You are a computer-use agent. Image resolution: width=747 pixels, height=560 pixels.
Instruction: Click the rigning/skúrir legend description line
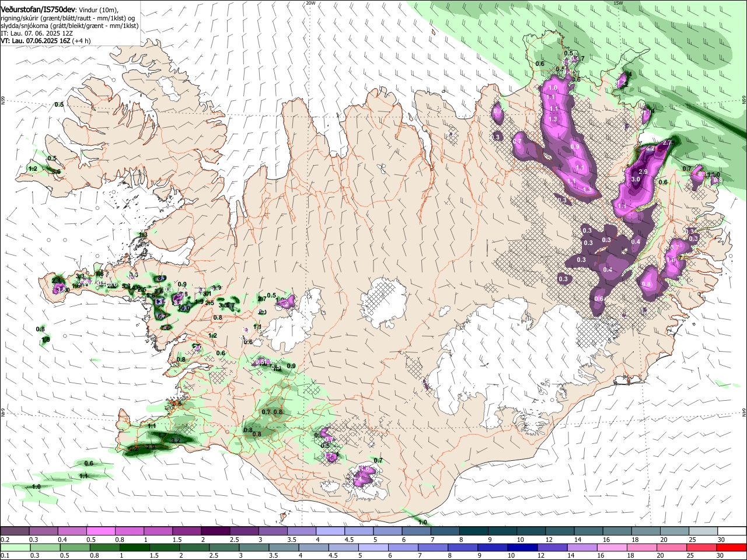68,18
